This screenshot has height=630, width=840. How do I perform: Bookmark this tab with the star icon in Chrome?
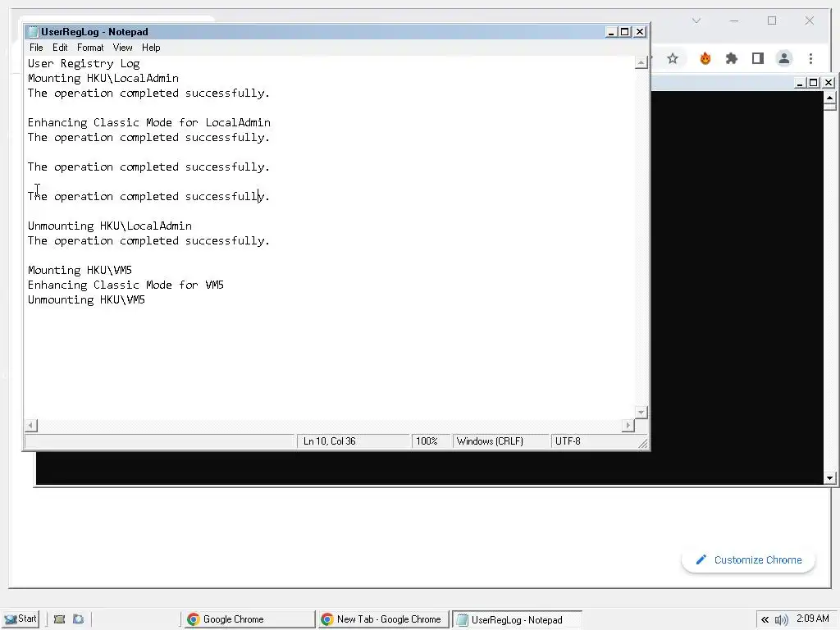(673, 58)
